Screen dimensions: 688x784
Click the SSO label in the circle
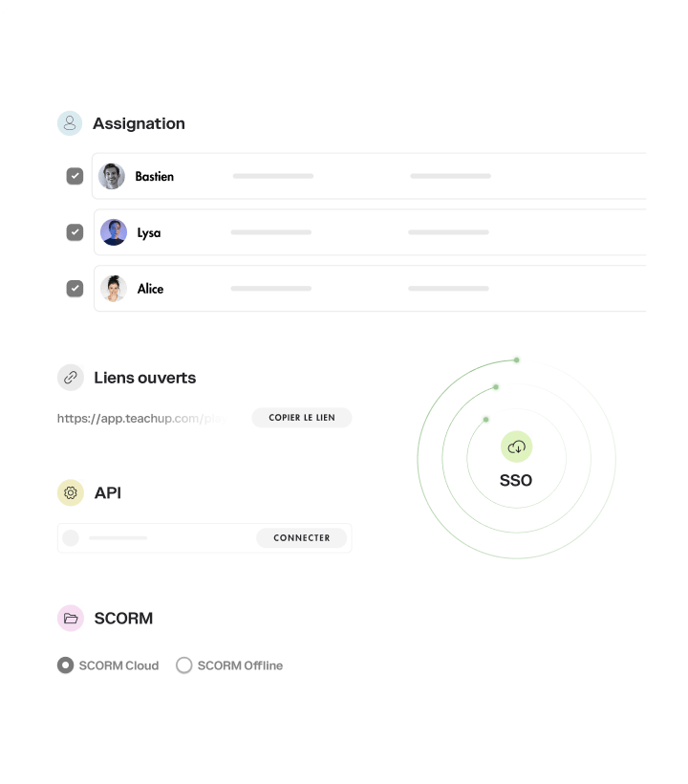pyautogui.click(x=516, y=480)
